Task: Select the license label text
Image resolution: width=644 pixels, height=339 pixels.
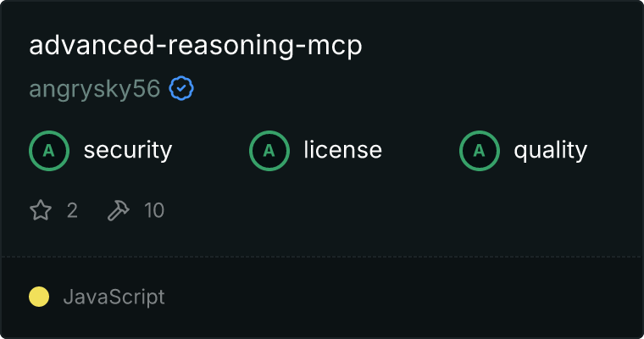Action: pyautogui.click(x=343, y=149)
